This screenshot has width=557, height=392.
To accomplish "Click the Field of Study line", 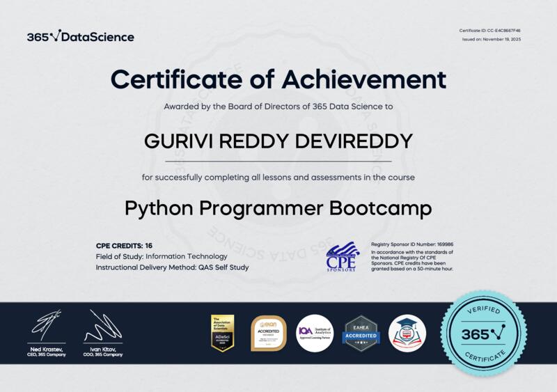I will click(162, 256).
